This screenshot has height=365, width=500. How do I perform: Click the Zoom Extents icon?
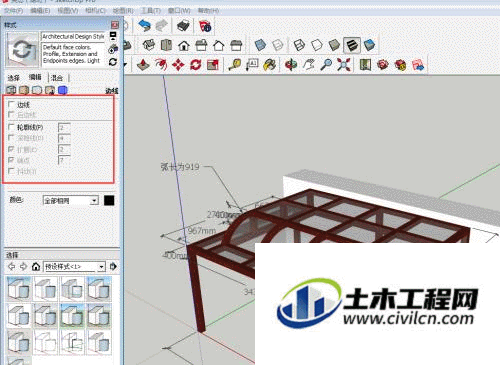343,64
